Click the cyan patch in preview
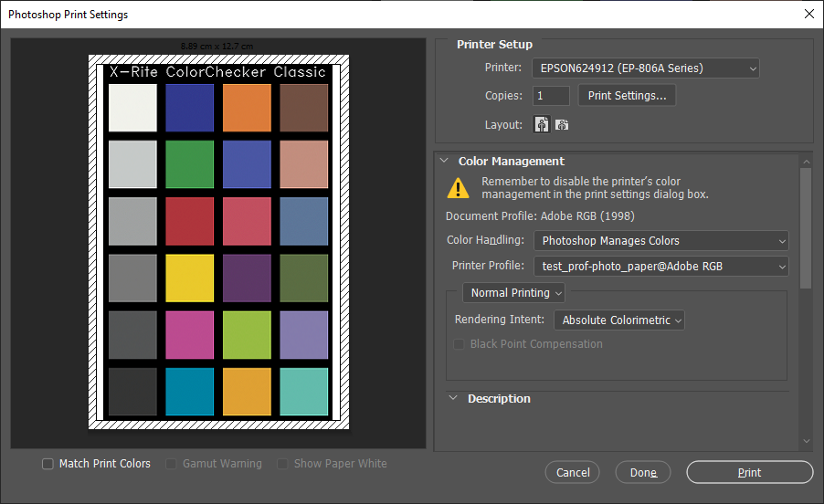824x504 pixels. pyautogui.click(x=190, y=392)
